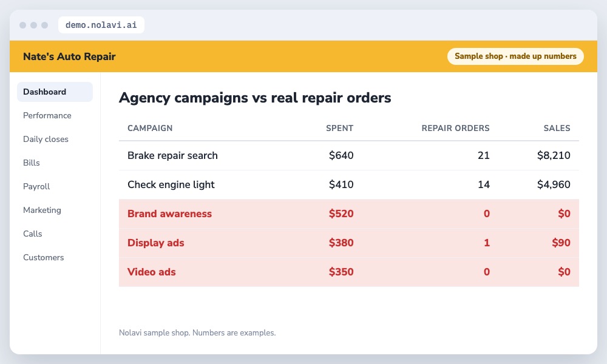Click the $640 spent value
This screenshot has width=607, height=364.
coord(341,155)
